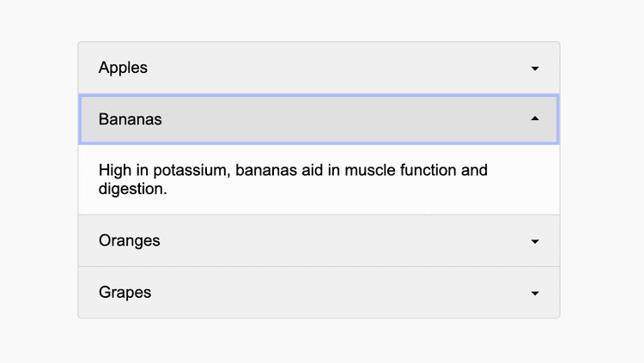Click the middle of the focused Bananas header

click(x=319, y=119)
